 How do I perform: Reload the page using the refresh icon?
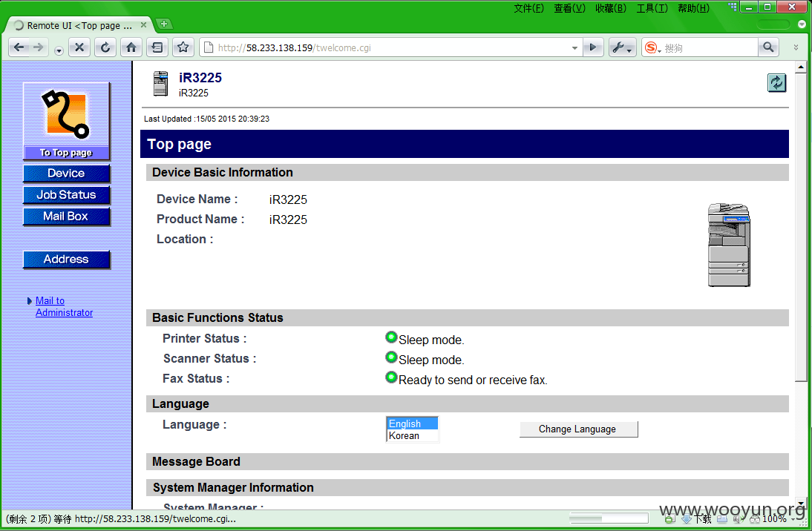(105, 47)
